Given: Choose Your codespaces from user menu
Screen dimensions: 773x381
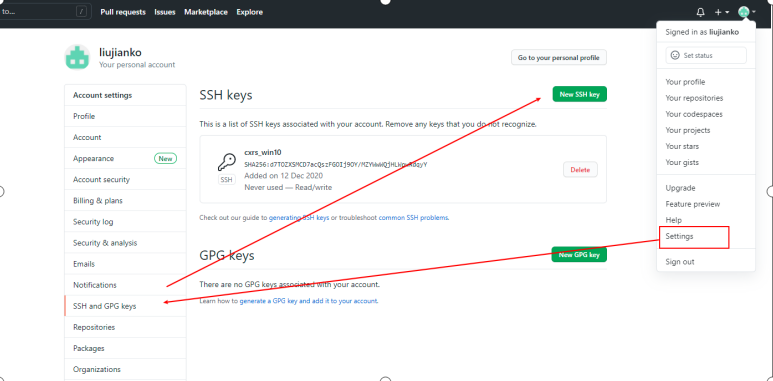Looking at the screenshot, I should coord(706,114).
